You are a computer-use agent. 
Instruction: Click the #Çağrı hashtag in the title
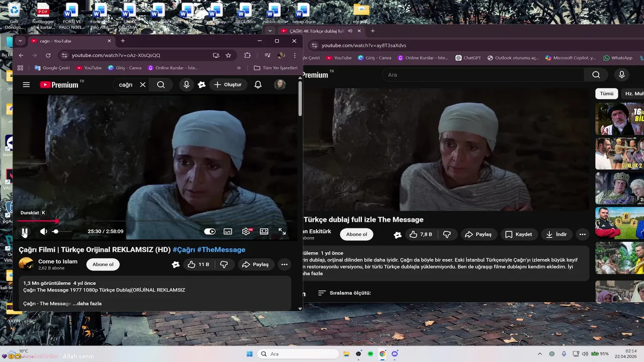click(184, 249)
